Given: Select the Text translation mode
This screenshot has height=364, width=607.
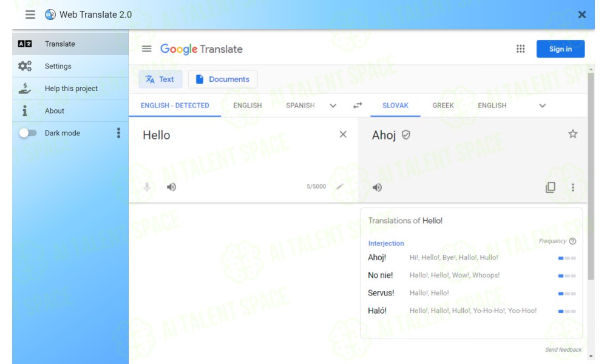Looking at the screenshot, I should pyautogui.click(x=160, y=79).
